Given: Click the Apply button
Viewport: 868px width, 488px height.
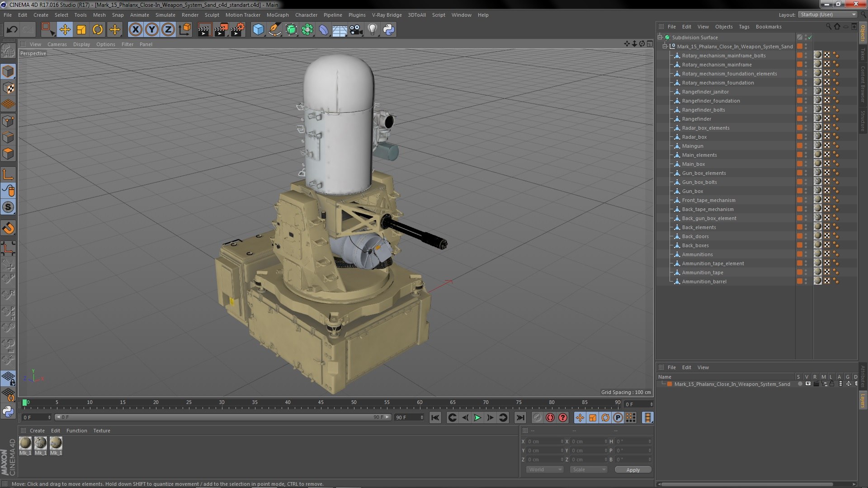Looking at the screenshot, I should [x=633, y=470].
